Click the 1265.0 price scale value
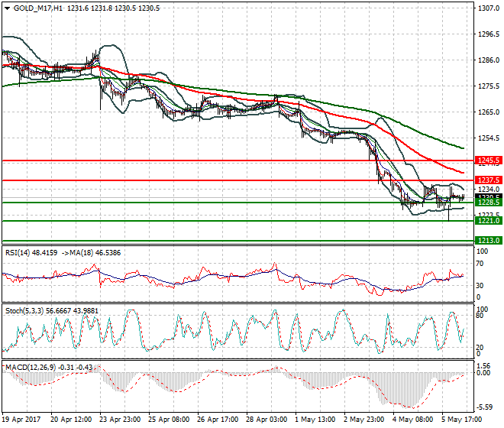Screen dimensions: 504x428 [x=488, y=112]
